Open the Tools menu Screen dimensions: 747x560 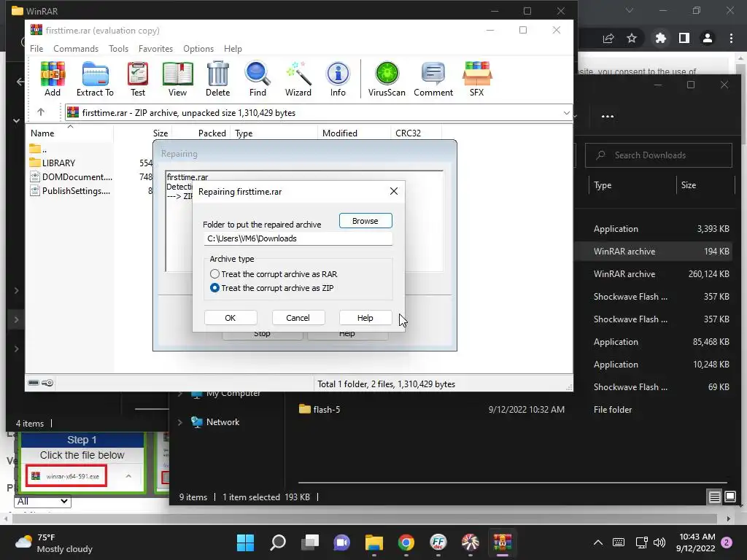point(118,49)
